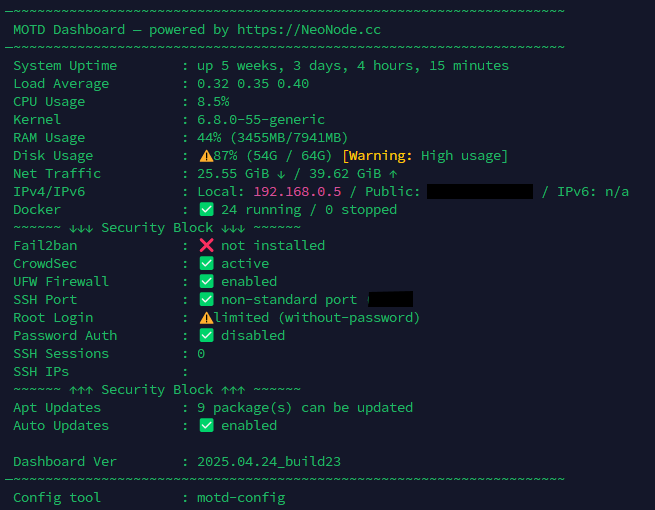
Task: Click the motd-config tool name
Action: (x=241, y=497)
